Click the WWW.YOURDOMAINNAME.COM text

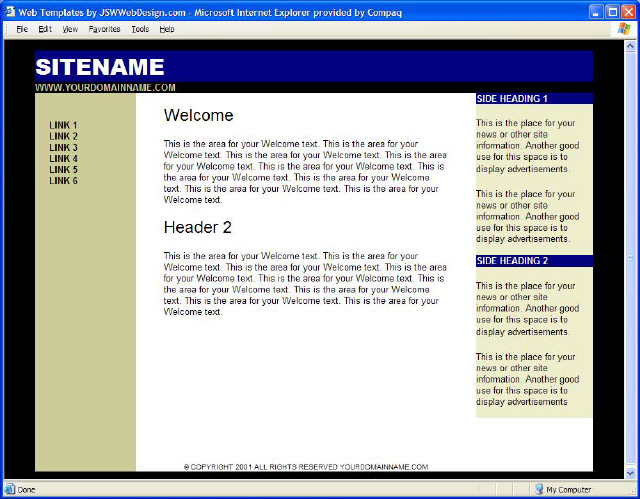105,87
